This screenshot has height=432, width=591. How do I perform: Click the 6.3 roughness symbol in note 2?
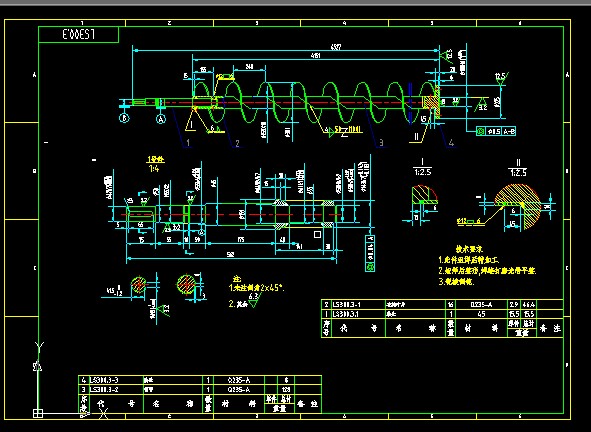tap(254, 300)
